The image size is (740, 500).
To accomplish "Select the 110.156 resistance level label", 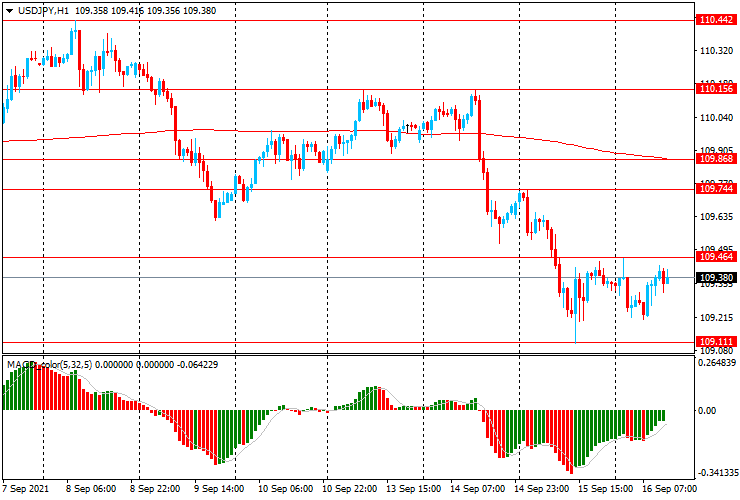I will 716,89.
